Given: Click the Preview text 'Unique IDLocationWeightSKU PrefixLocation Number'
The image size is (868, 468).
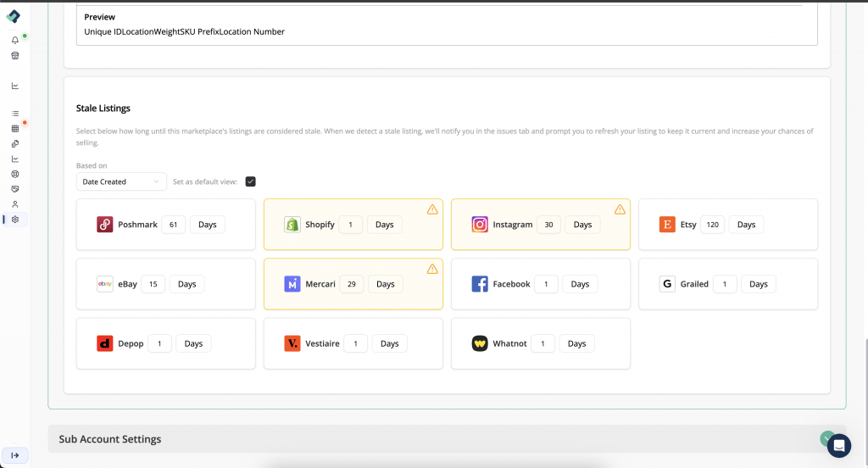Looking at the screenshot, I should [x=184, y=31].
